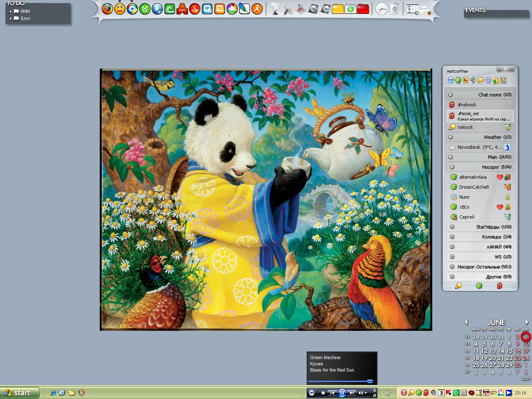Toggle sound speaker icon in HotCoffee toolbar

click(x=473, y=80)
